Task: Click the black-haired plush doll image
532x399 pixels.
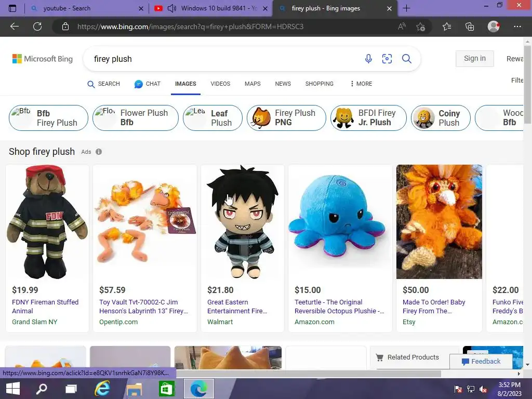Action: point(243,222)
